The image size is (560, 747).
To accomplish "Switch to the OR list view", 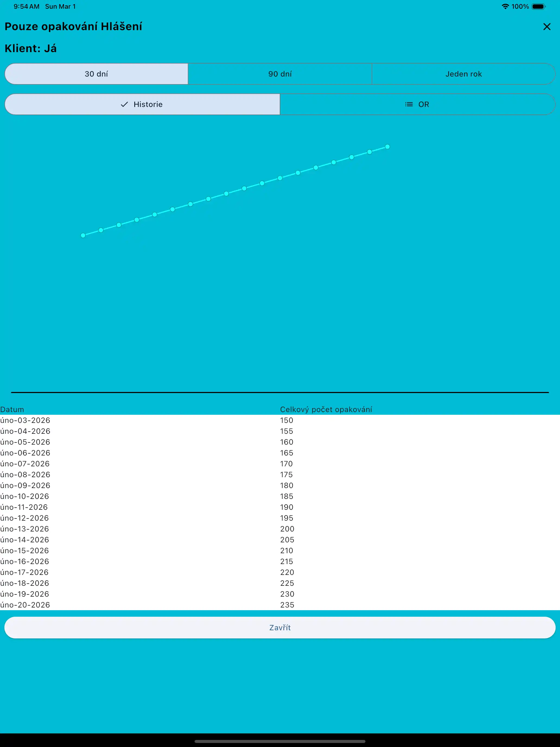I will point(417,104).
